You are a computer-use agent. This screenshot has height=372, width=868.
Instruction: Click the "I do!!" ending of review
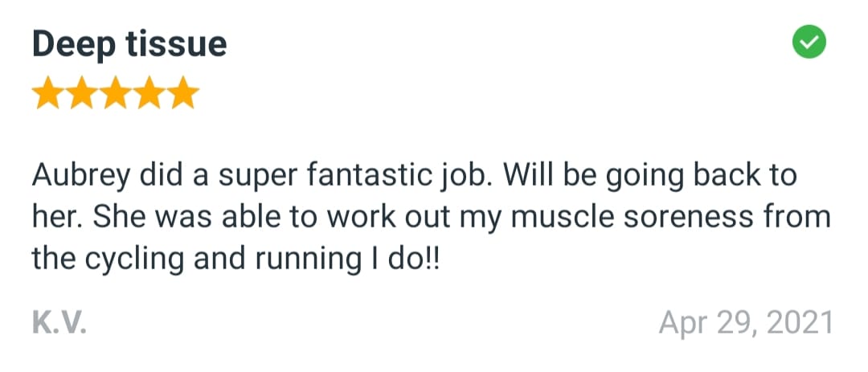tap(403, 259)
